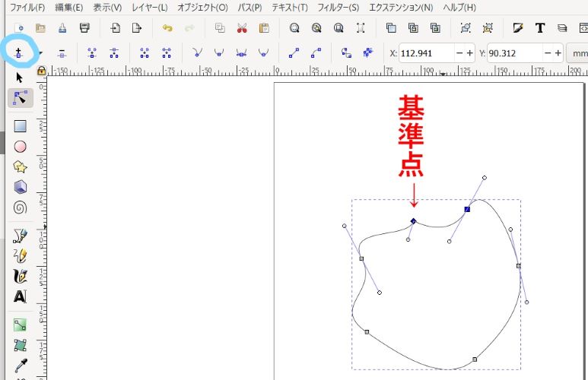
Task: Delete segment between two nodes
Action: click(x=167, y=53)
